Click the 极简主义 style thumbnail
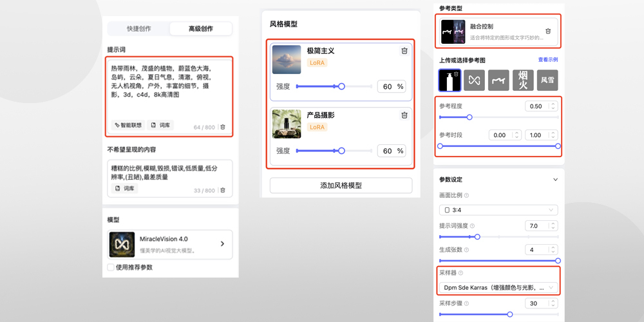 pos(287,59)
